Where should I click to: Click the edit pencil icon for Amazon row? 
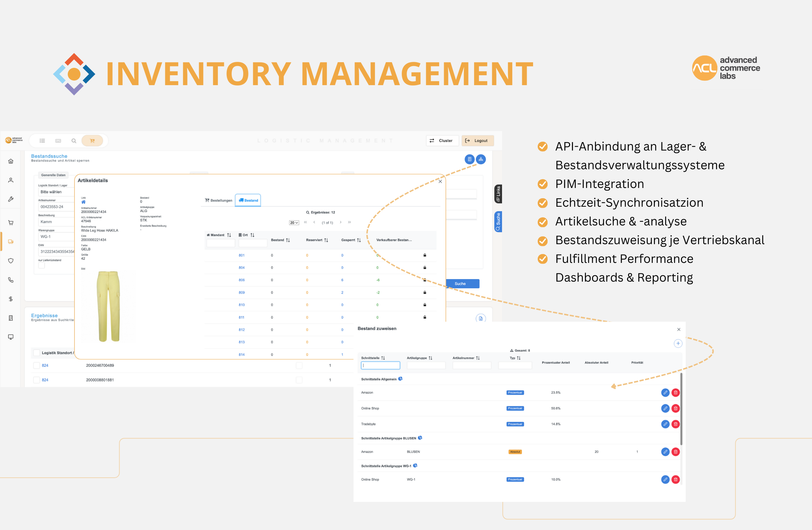(x=665, y=393)
